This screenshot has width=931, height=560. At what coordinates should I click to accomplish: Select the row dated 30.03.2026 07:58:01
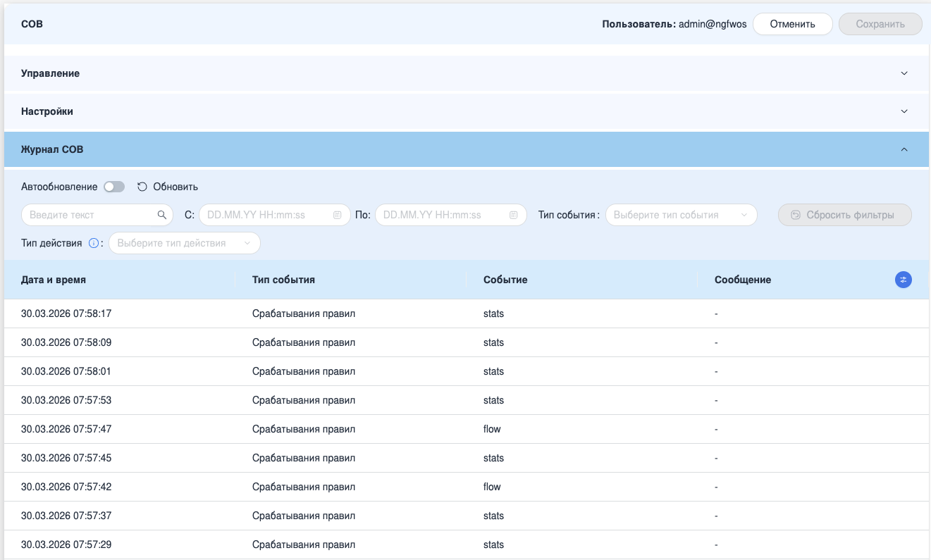(x=467, y=371)
